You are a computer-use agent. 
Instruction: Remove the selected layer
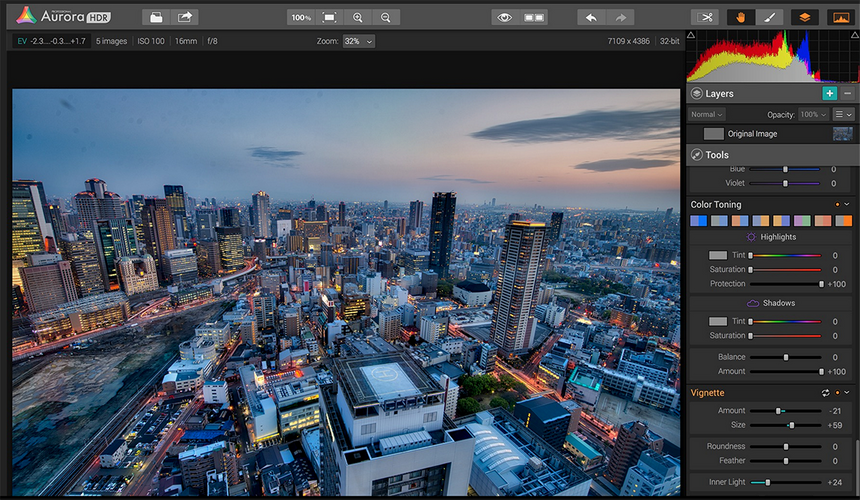pos(847,93)
